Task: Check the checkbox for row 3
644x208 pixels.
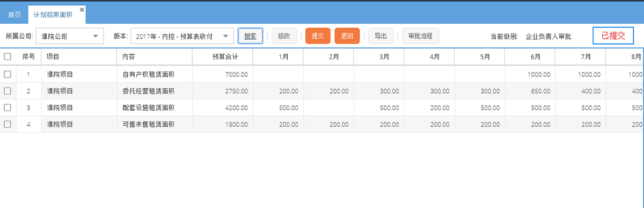Action: point(8,107)
